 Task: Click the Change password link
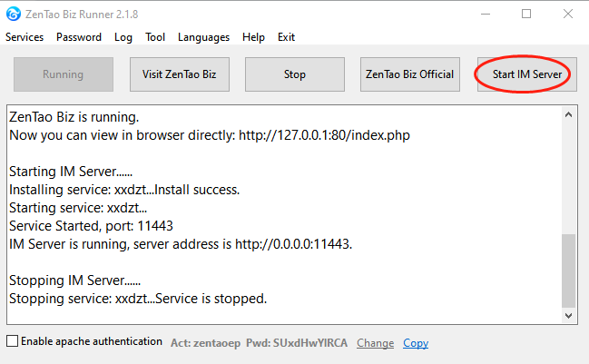[375, 343]
